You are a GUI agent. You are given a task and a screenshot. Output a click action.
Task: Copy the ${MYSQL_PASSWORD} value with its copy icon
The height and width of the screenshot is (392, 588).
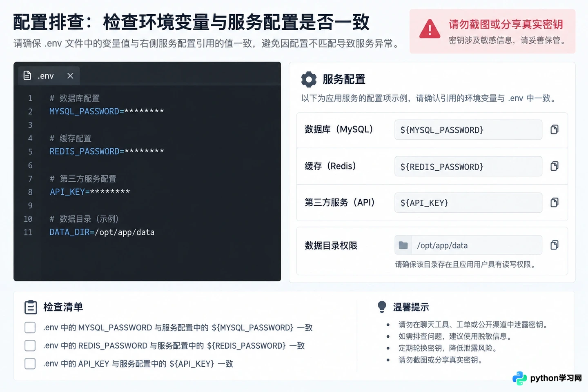pyautogui.click(x=554, y=129)
